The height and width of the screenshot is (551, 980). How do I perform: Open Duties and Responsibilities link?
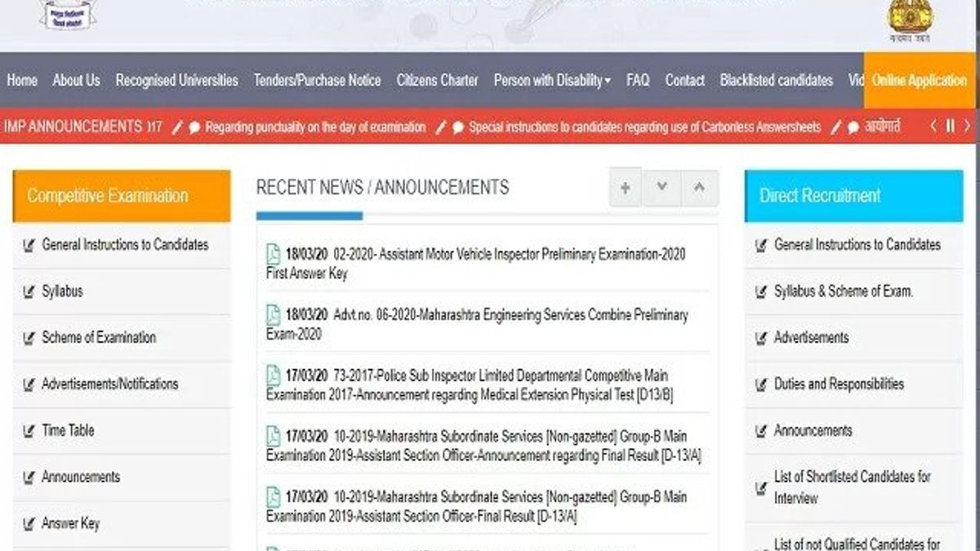coord(839,384)
